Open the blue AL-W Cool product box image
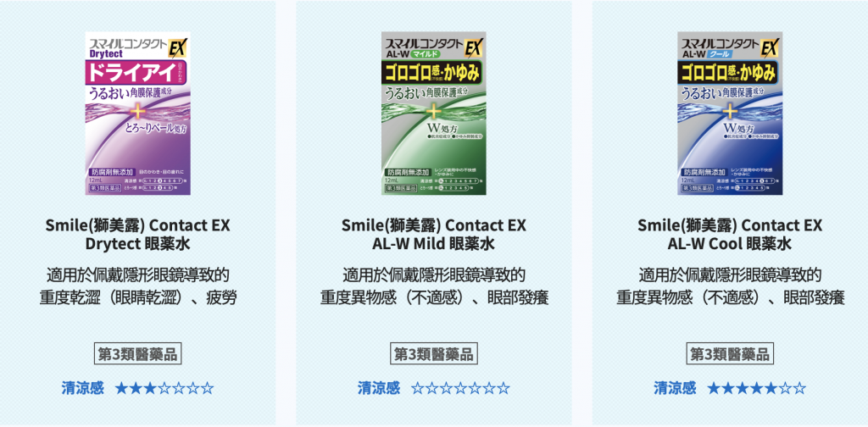Screen dimensions: 868x427 click(730, 114)
